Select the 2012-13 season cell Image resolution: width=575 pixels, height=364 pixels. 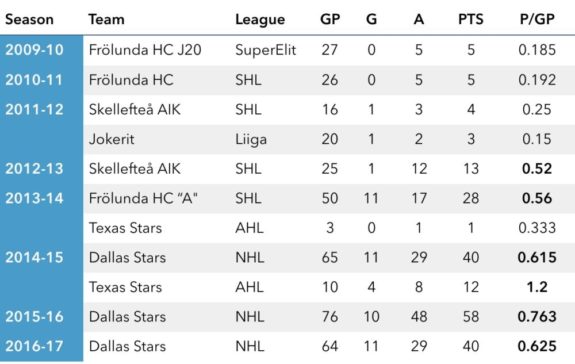[34, 169]
